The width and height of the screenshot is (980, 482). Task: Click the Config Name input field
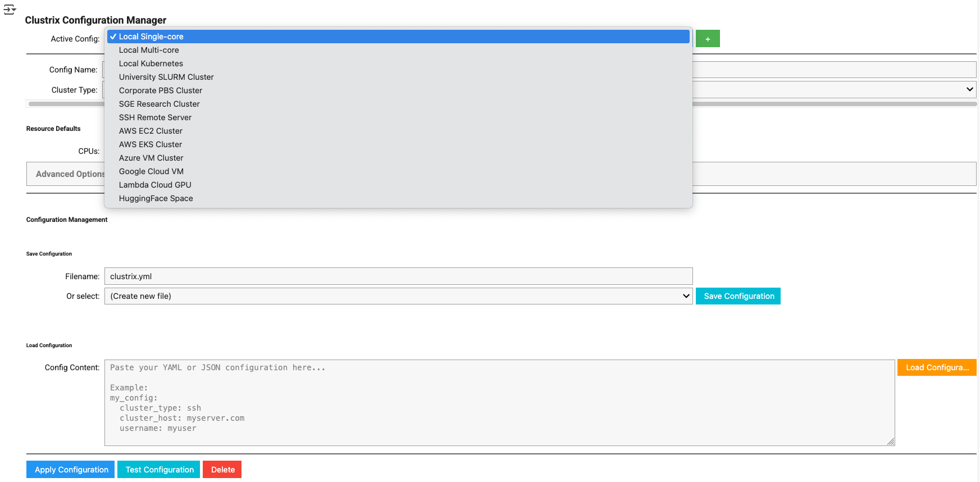[x=835, y=70]
